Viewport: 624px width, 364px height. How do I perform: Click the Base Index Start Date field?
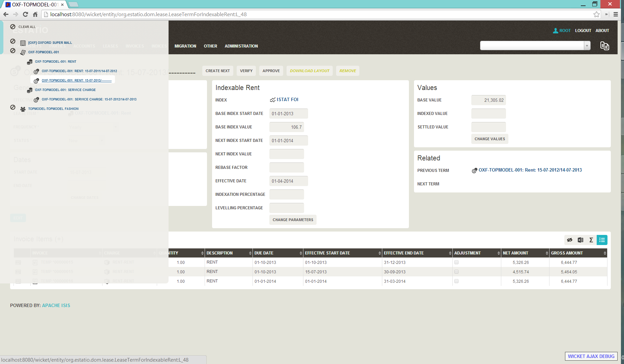pos(288,114)
